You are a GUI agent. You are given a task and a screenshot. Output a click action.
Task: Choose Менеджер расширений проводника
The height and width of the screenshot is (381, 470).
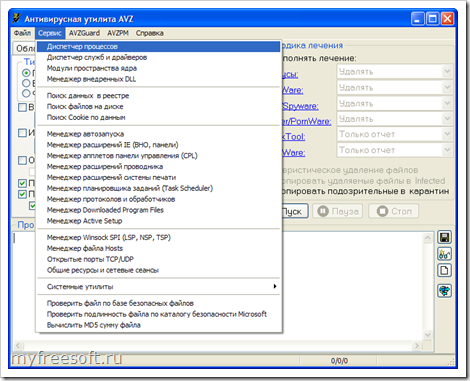[x=158, y=167]
